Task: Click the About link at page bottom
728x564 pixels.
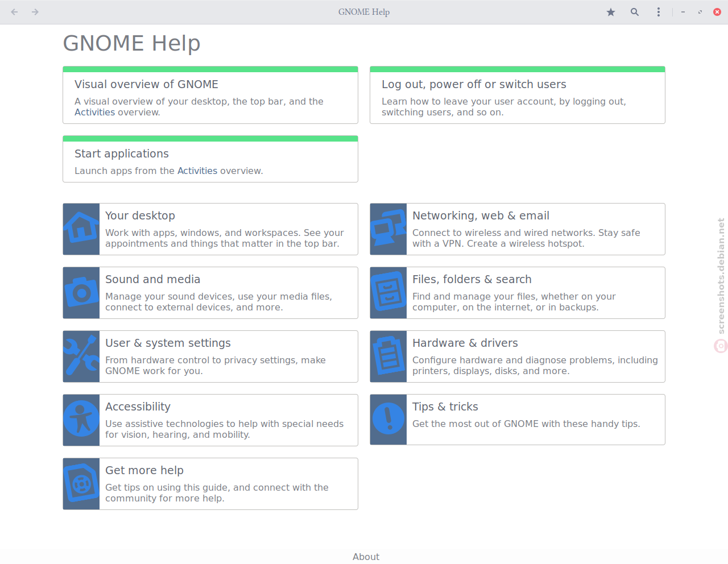Action: click(x=366, y=557)
